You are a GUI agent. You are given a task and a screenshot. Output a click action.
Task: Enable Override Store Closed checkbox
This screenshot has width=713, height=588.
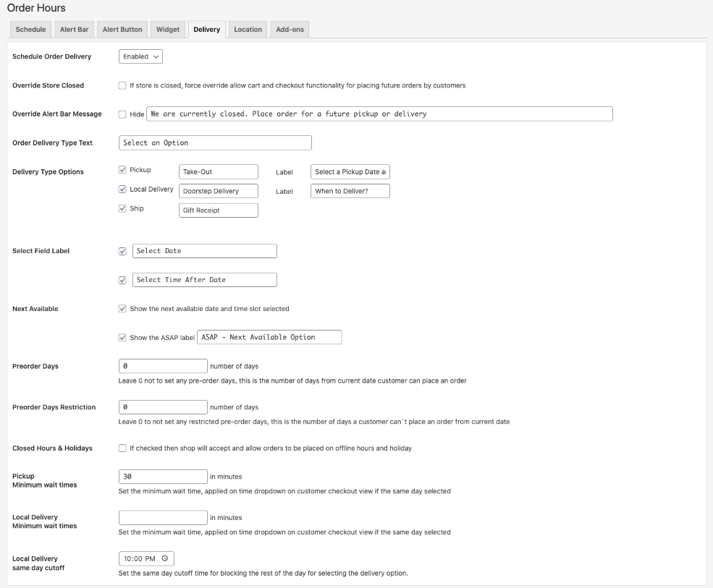click(x=122, y=85)
